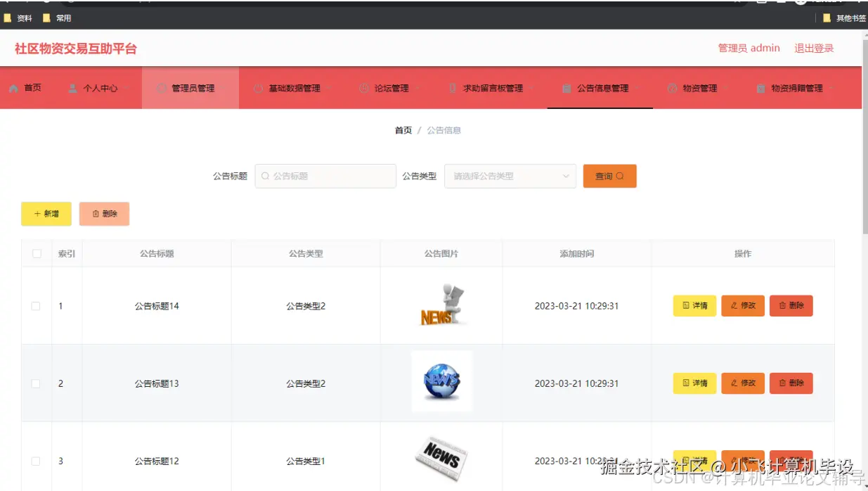The width and height of the screenshot is (868, 491).
Task: Open the 基础数据管理 menu
Action: pyautogui.click(x=292, y=89)
